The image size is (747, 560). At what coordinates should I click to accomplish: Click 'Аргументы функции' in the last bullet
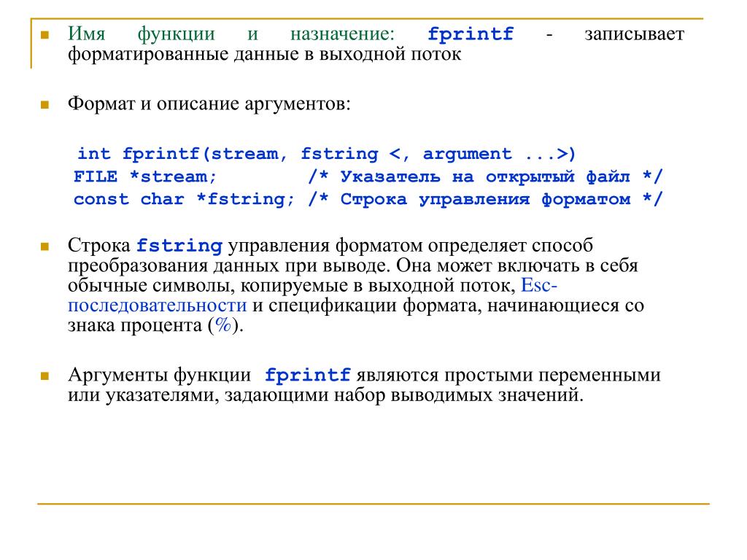(160, 376)
